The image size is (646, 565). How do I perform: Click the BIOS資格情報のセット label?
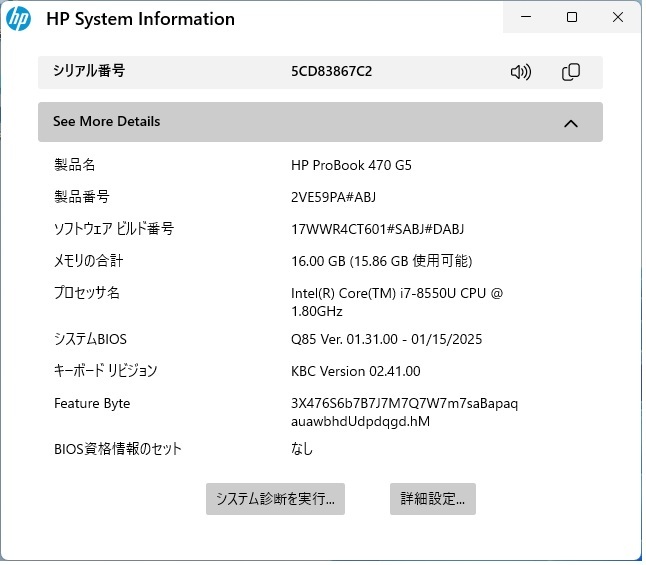tap(118, 451)
